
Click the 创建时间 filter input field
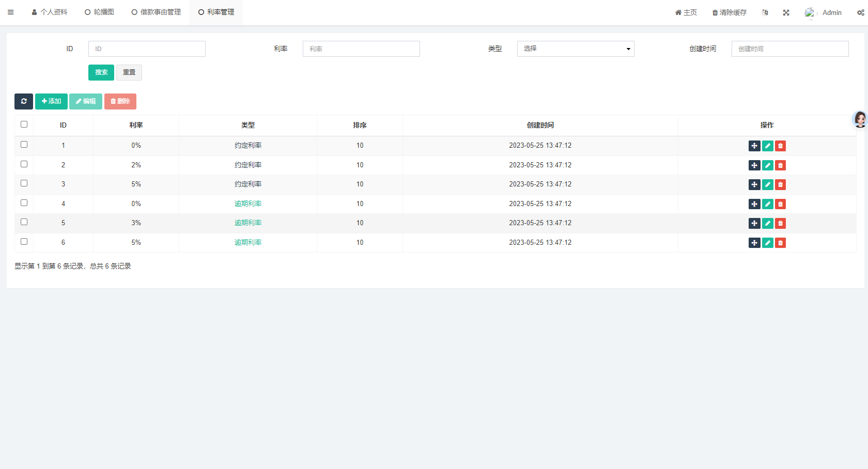coord(789,49)
